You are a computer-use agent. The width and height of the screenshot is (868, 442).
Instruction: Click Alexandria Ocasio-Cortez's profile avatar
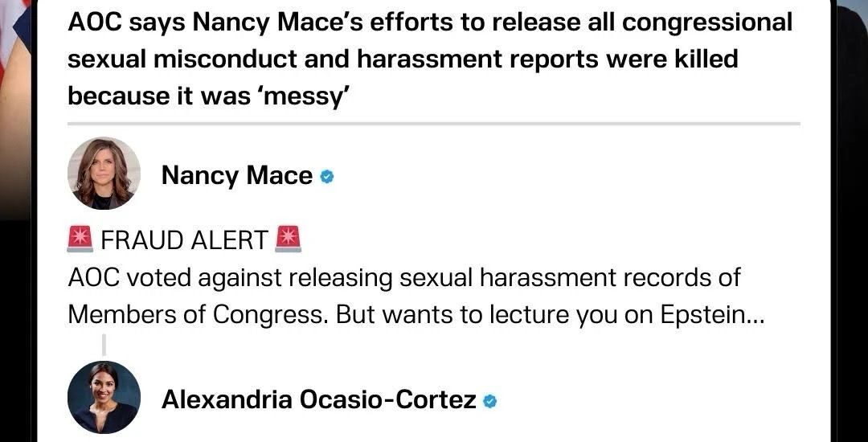click(104, 397)
